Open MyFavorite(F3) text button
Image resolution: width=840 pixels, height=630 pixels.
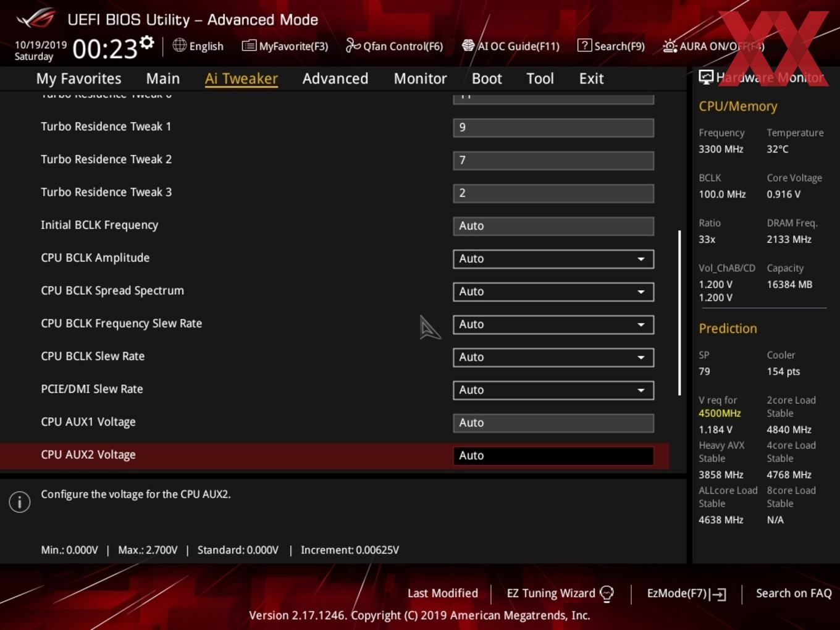(293, 46)
